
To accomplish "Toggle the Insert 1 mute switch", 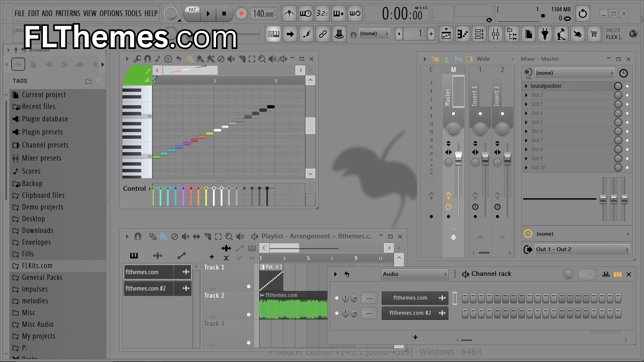I will coord(480,114).
